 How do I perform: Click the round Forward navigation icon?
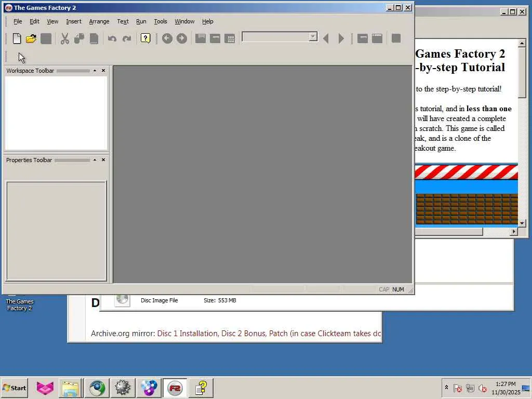click(x=182, y=38)
